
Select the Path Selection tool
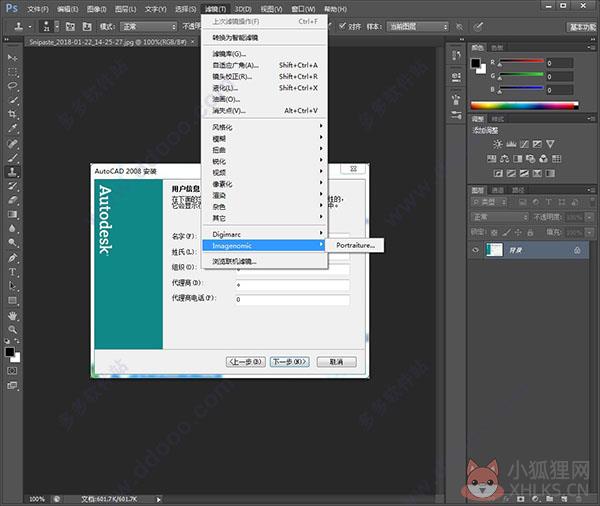12,286
